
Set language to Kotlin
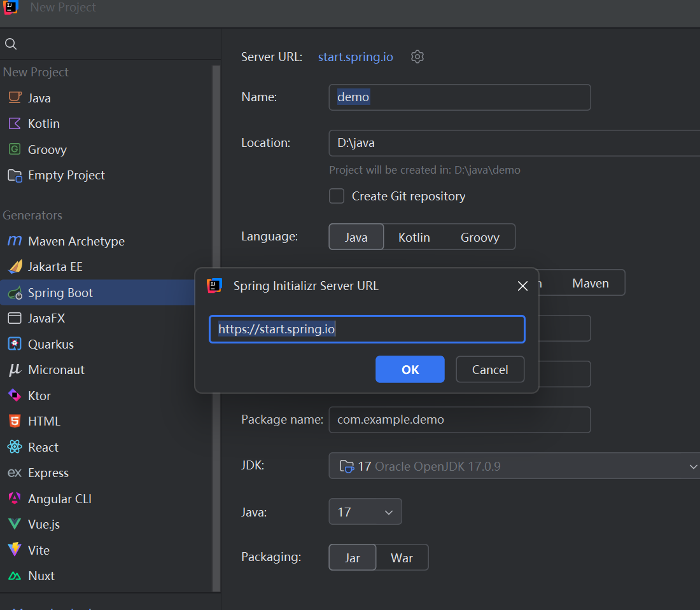point(414,237)
